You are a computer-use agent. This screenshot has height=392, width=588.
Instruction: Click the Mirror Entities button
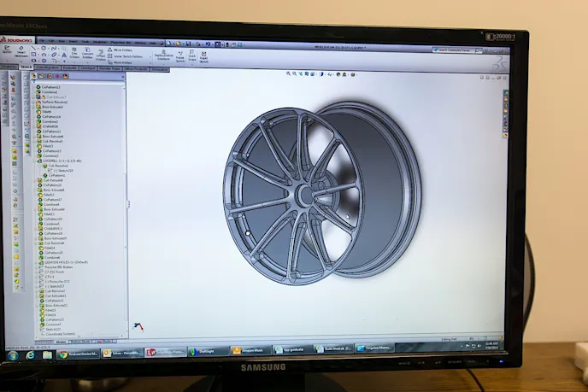coord(121,50)
